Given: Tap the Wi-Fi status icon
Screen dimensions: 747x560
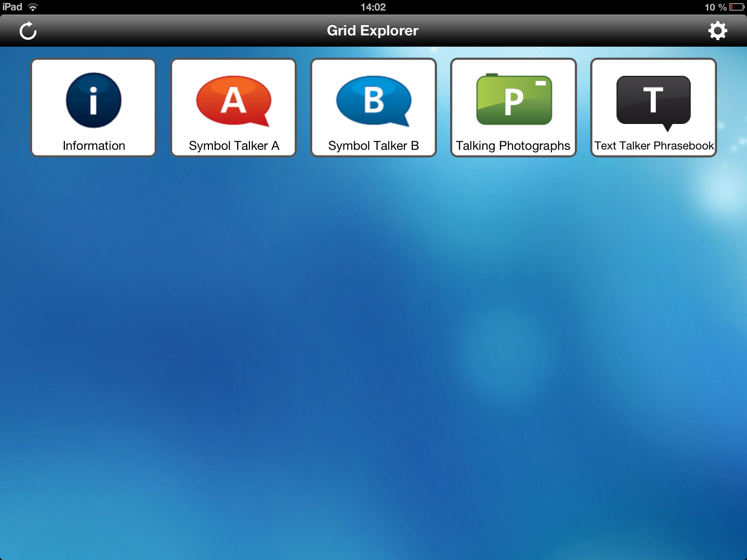Looking at the screenshot, I should tap(33, 7).
